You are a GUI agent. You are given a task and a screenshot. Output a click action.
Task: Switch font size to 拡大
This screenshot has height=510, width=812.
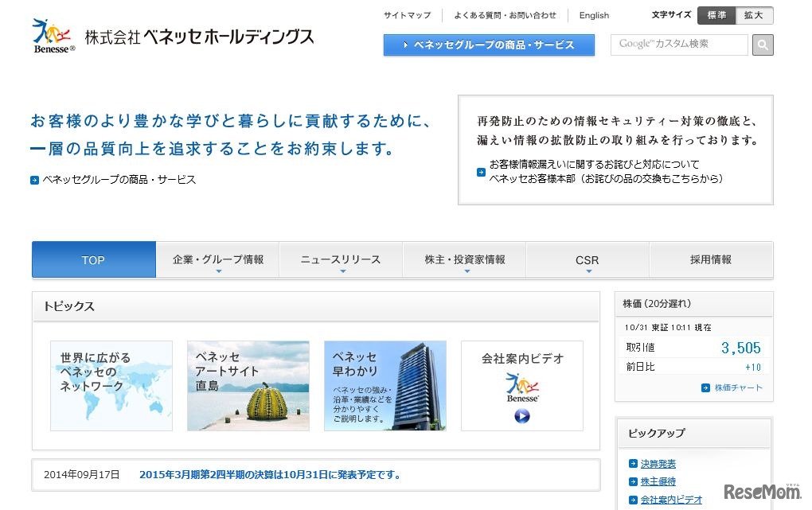(x=752, y=15)
